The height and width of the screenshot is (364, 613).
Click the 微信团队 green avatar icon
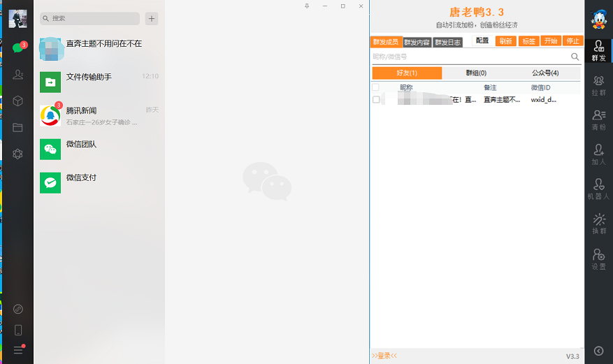click(x=50, y=150)
